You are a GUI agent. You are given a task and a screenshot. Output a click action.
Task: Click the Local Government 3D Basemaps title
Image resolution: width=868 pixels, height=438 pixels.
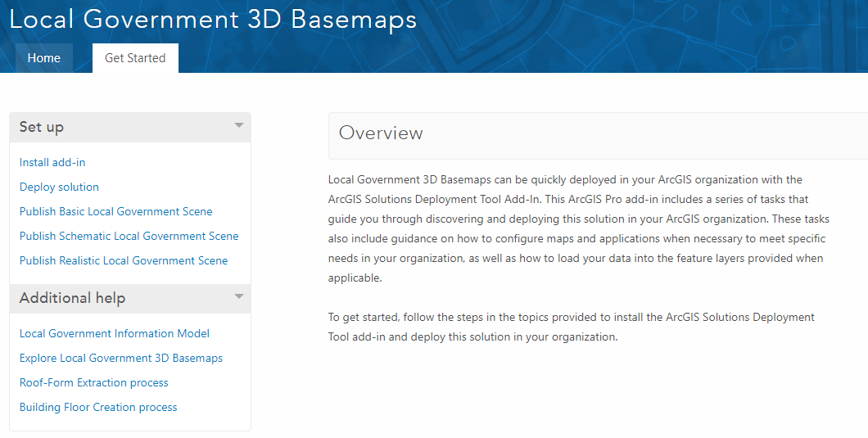(x=213, y=20)
